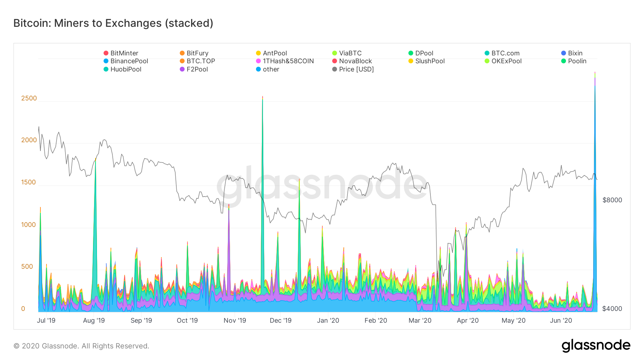Click the Dec '19 x-axis label
This screenshot has height=362, width=644.
click(x=280, y=321)
